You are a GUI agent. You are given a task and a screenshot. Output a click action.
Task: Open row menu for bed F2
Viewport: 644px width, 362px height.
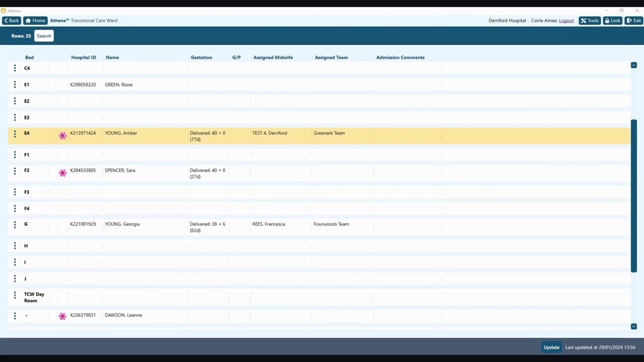[15, 171]
